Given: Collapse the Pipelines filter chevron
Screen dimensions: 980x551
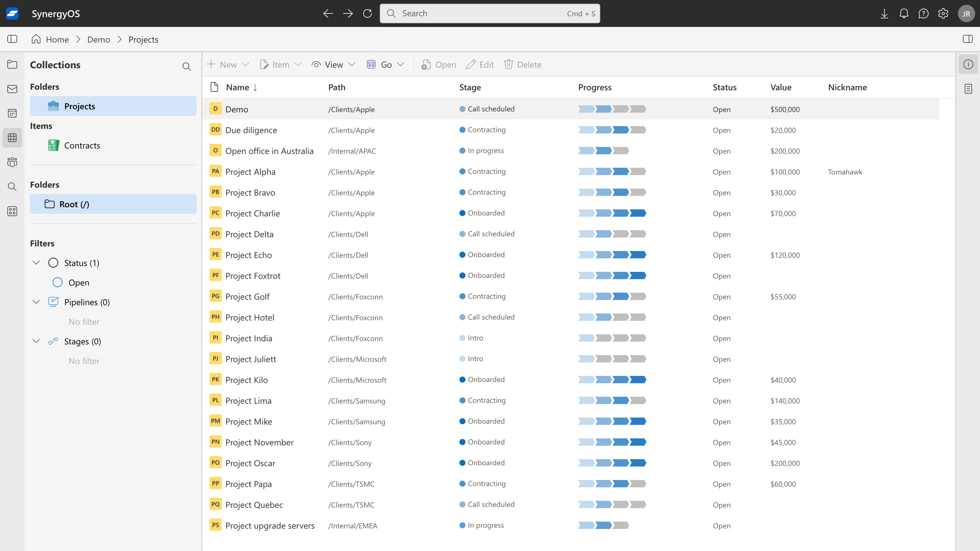Looking at the screenshot, I should tap(36, 302).
